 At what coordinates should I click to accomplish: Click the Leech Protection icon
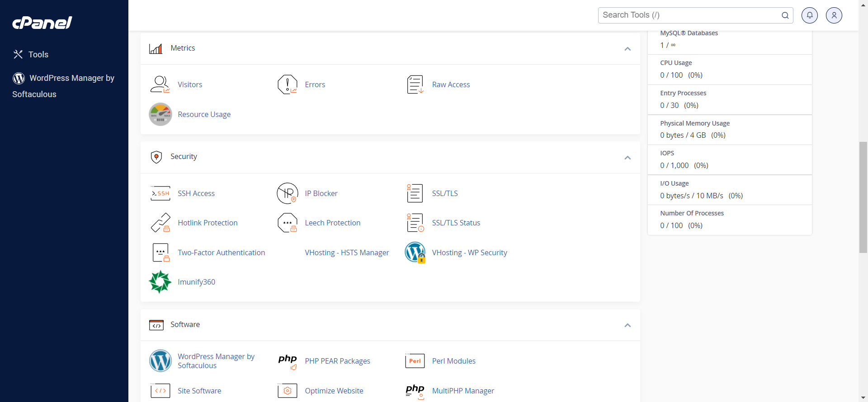(x=288, y=223)
